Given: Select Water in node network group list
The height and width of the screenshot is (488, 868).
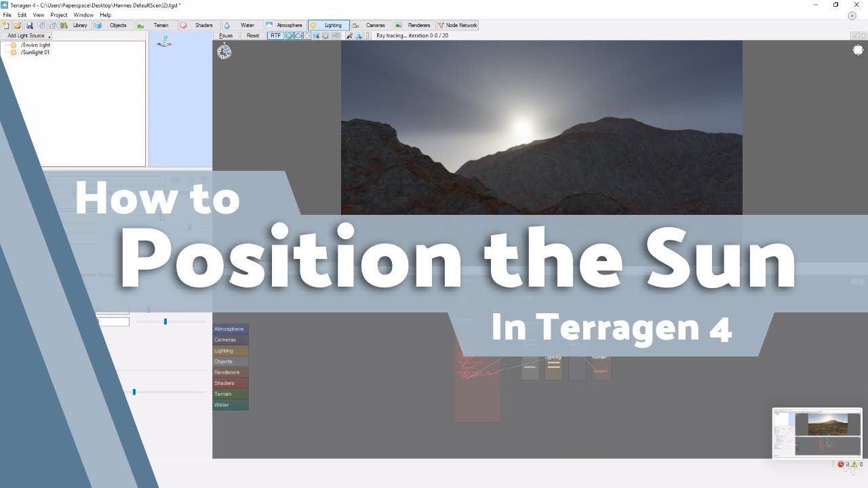Looking at the screenshot, I should (x=231, y=405).
